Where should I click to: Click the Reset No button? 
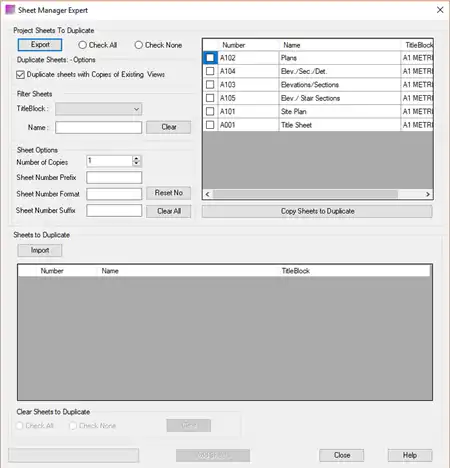pyautogui.click(x=169, y=193)
